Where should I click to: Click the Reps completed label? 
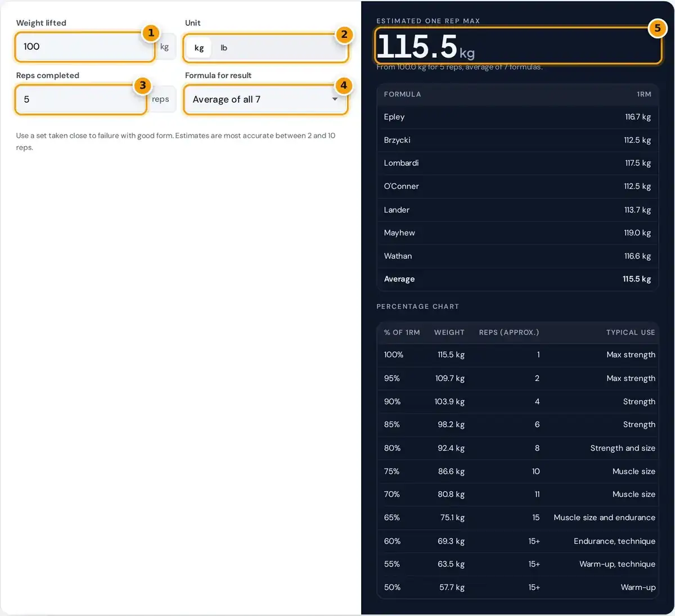[48, 75]
